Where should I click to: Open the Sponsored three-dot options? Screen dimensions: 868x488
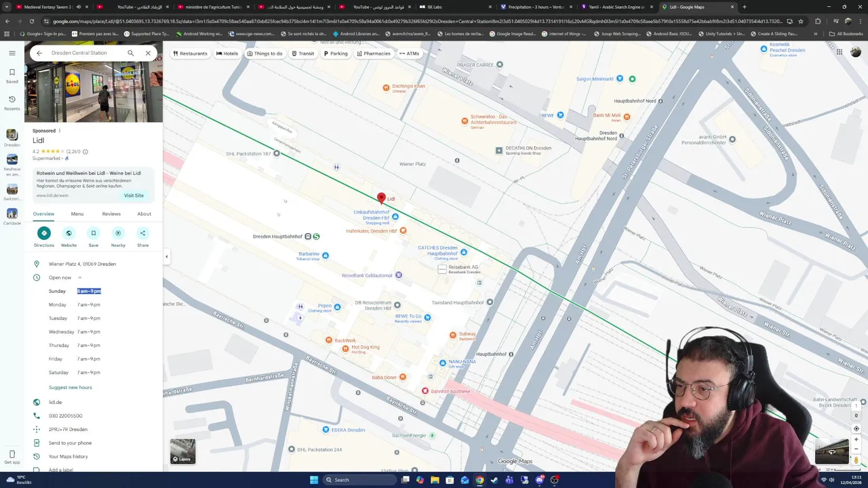(x=60, y=131)
